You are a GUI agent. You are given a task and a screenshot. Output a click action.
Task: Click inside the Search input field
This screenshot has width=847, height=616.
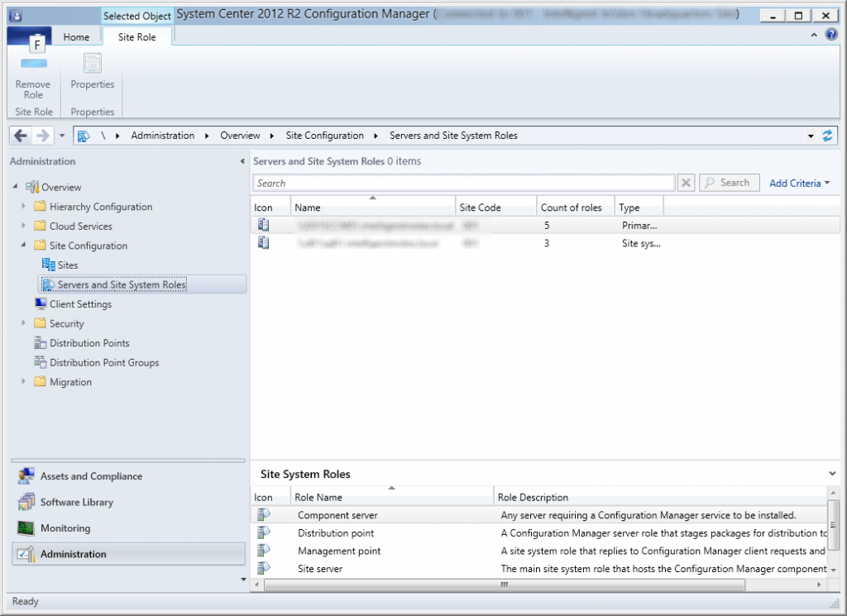click(x=463, y=182)
